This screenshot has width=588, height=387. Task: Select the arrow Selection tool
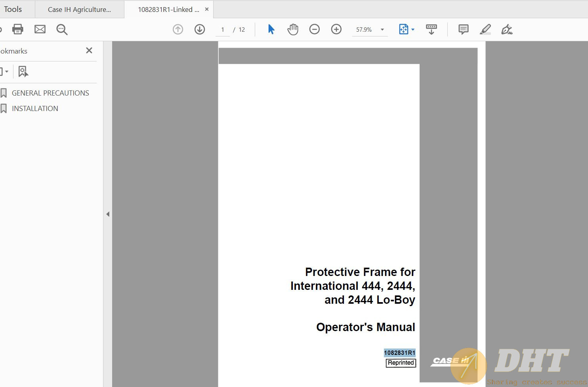pos(271,29)
